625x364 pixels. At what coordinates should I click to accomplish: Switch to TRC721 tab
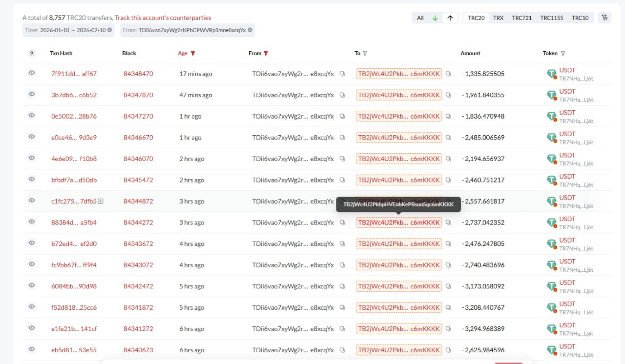pos(521,18)
